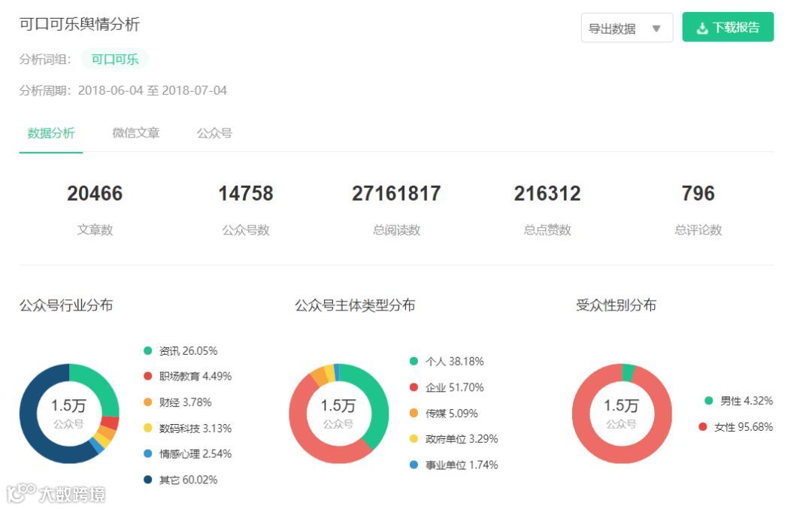Toggle the 资讯 26.05% legend item
This screenshot has width=812, height=509.
click(180, 350)
